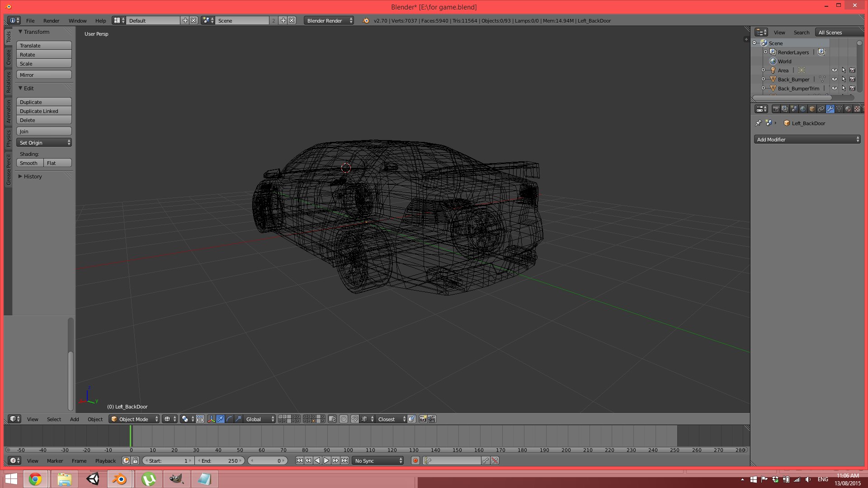Viewport: 868px width, 488px height.
Task: Open the Modifiers properties tab wrench icon
Action: 830,109
